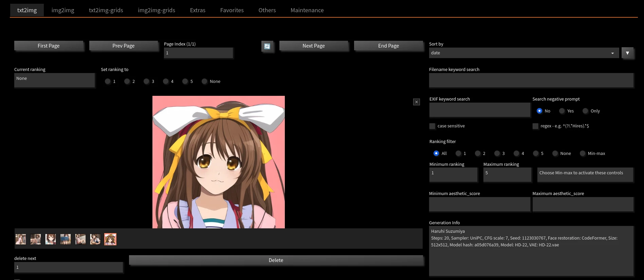Close the image preview with X icon
This screenshot has height=280, width=644.
(x=416, y=102)
